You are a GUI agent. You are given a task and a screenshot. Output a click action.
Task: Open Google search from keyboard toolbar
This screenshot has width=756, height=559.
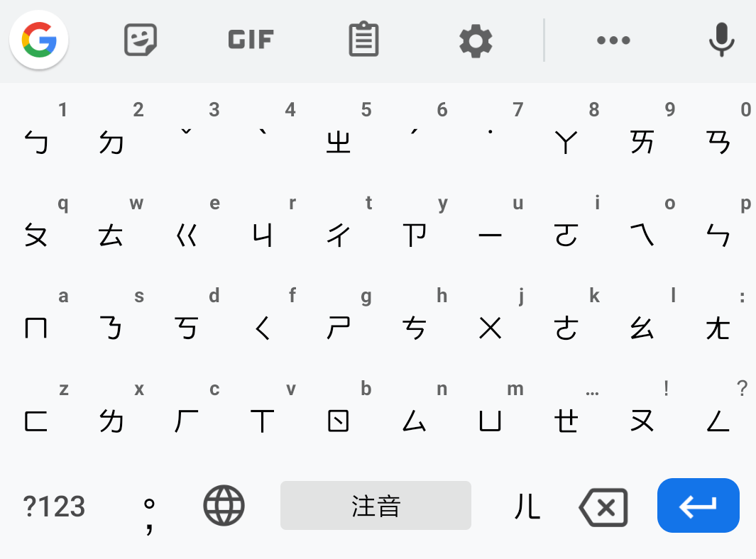pos(38,40)
